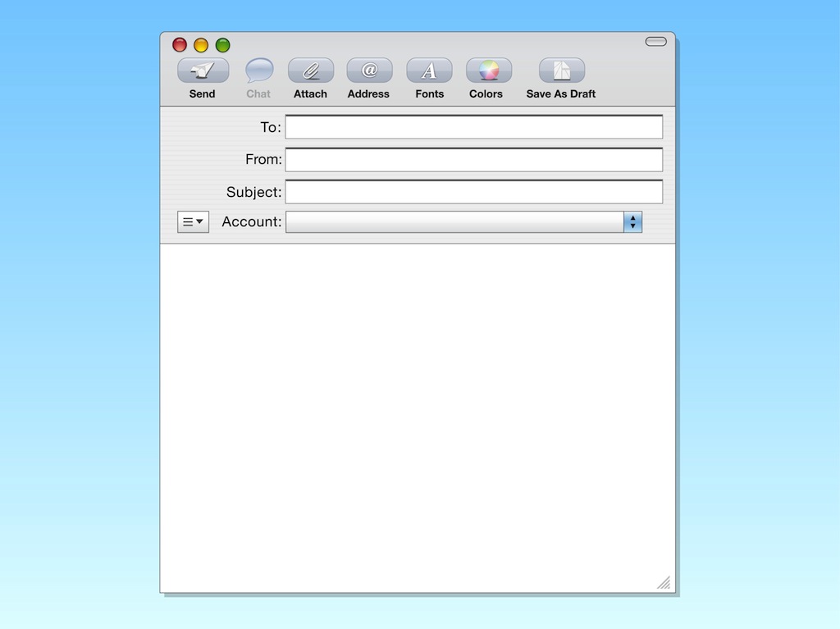The image size is (840, 629).
Task: Click the "Save As Draft" text label
Action: (x=561, y=94)
